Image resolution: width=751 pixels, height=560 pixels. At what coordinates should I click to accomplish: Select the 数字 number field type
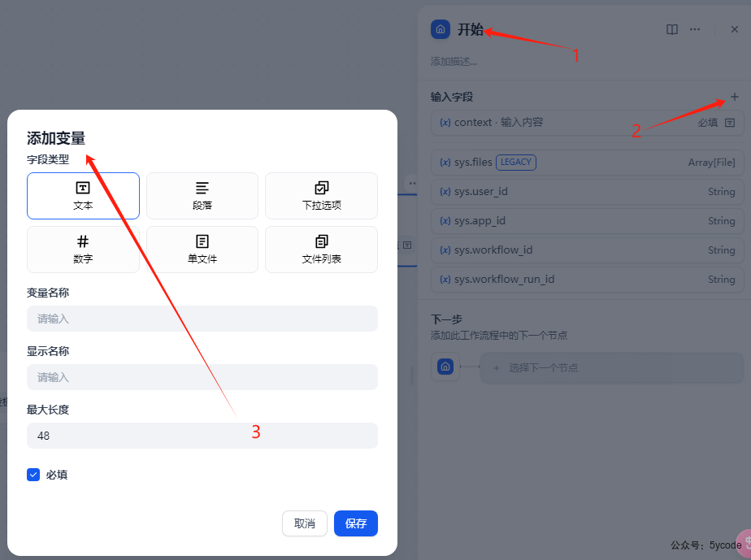click(x=83, y=250)
